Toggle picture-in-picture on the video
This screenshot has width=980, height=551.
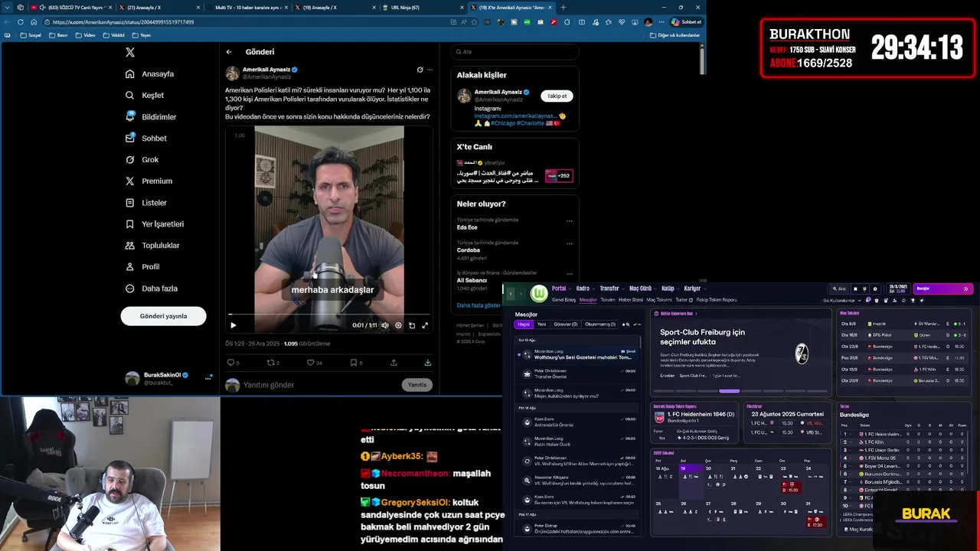[412, 325]
